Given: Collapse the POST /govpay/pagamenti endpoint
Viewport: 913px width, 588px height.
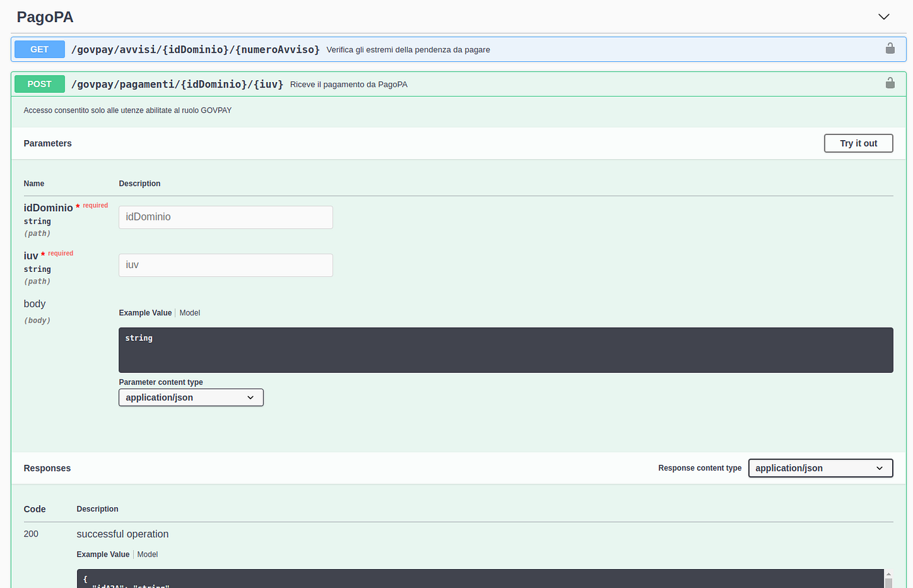Looking at the screenshot, I should [x=458, y=84].
